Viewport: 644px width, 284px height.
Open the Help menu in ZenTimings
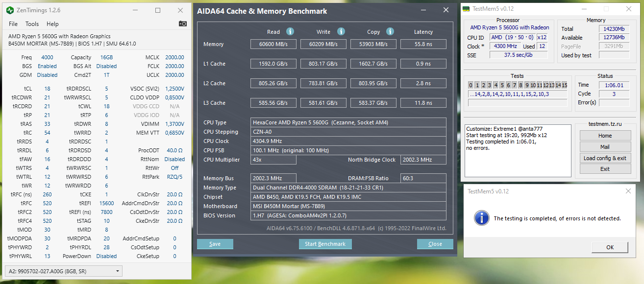point(52,24)
